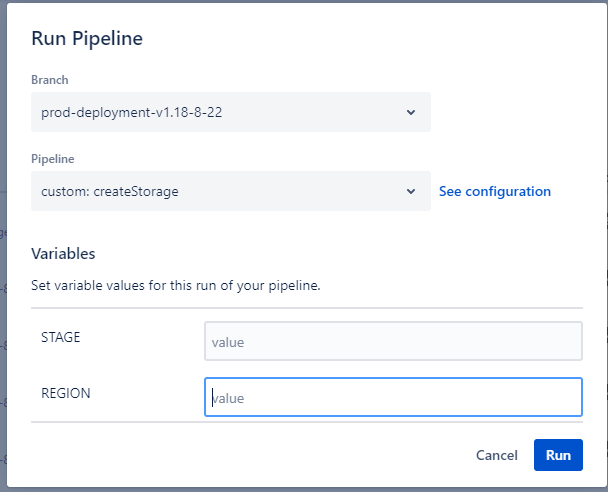Click the chevron arrow in Pipeline field
This screenshot has width=608, height=492.
tap(411, 191)
